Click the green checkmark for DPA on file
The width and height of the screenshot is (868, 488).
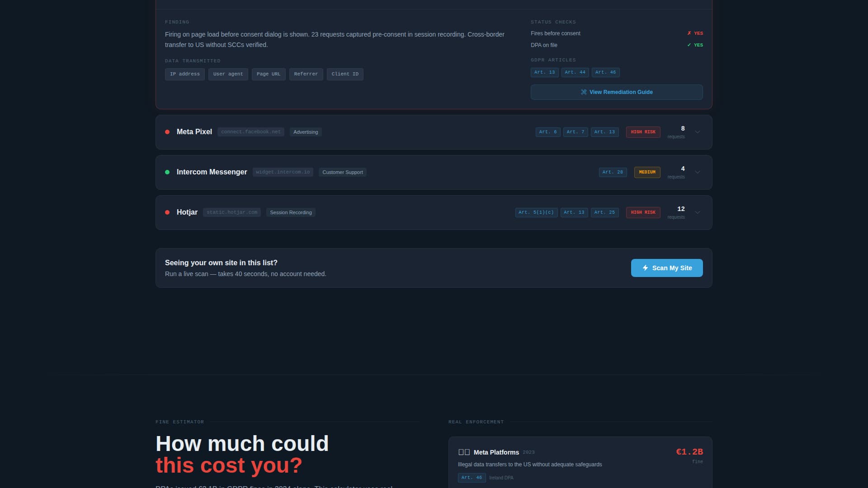click(689, 45)
